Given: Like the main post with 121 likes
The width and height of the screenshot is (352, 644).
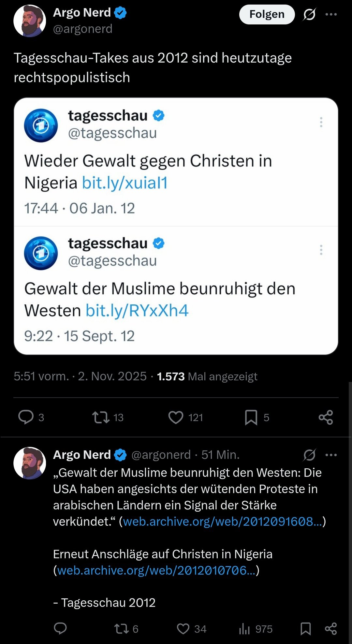Looking at the screenshot, I should point(176,417).
